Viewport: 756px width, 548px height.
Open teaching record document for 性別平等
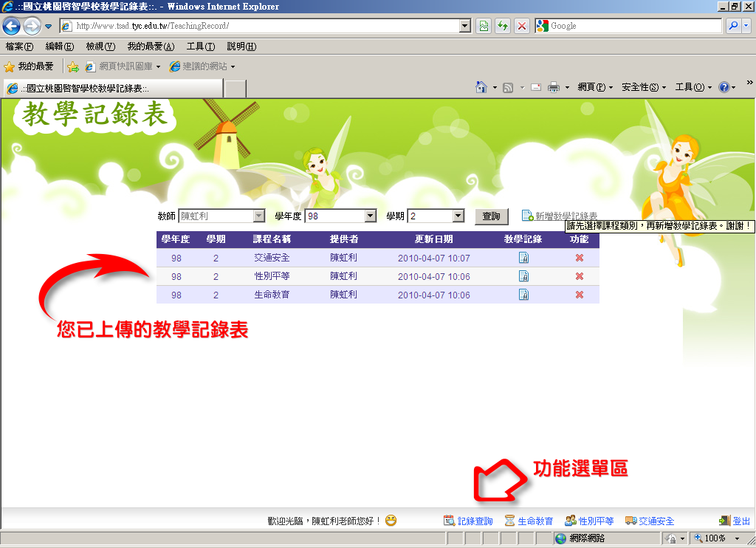point(523,276)
